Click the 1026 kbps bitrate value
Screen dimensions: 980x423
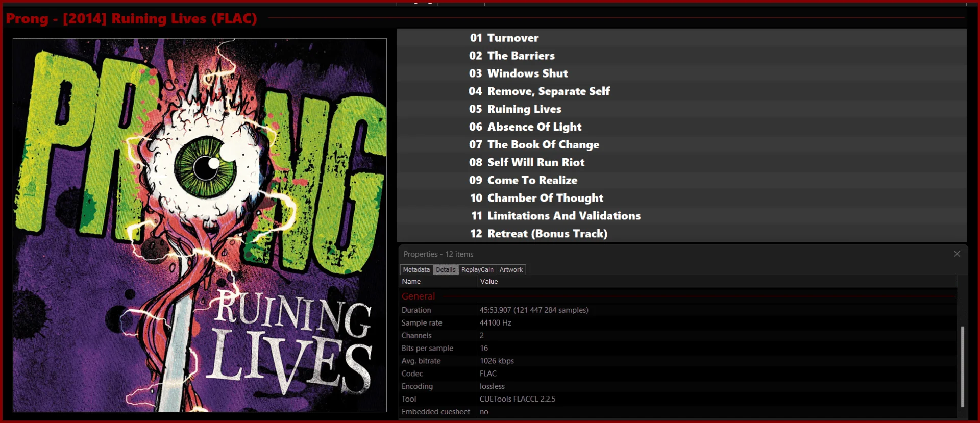tap(497, 361)
